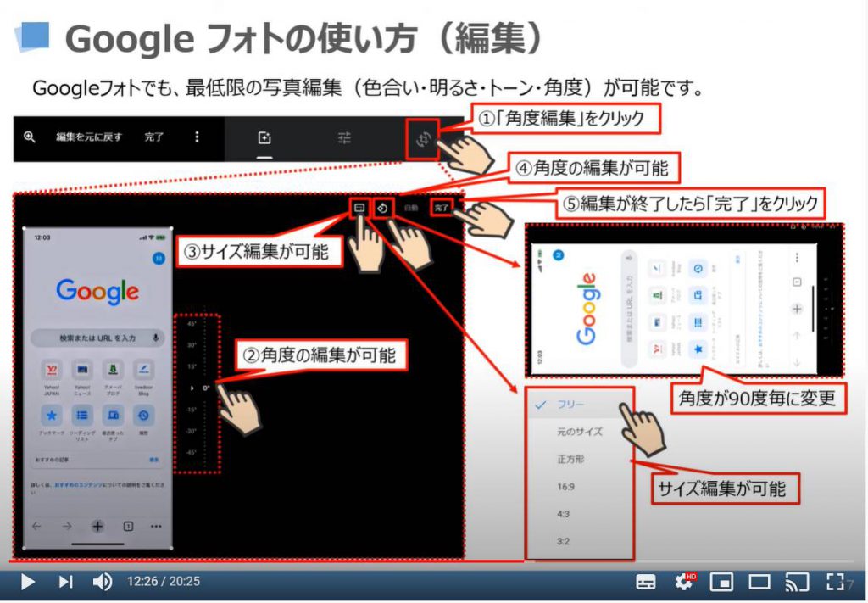Click the tab switcher icon on upright phone
Screen dimensions: 868x603
click(128, 526)
